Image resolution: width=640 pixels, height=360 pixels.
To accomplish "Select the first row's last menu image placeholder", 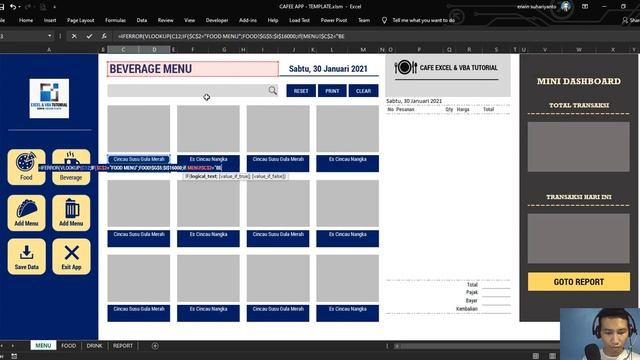I will click(347, 129).
